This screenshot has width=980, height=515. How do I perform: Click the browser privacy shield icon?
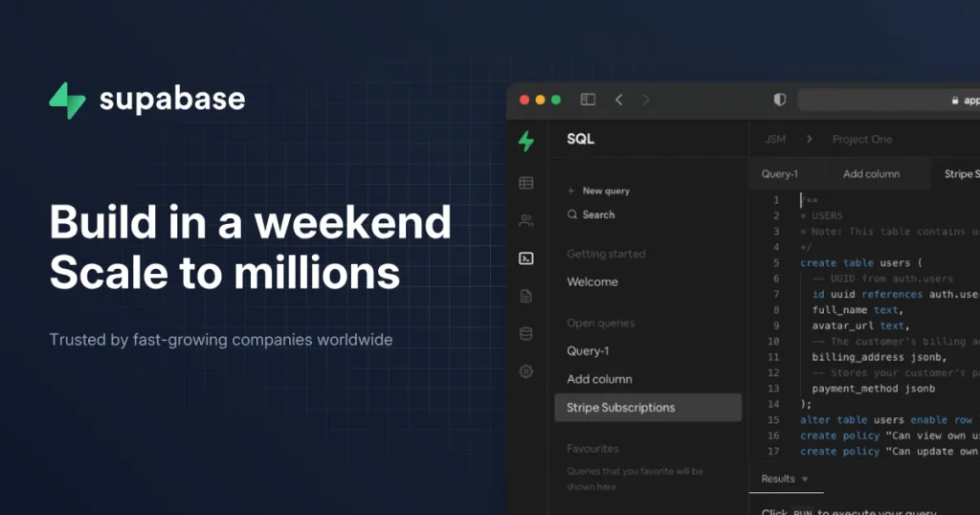coord(779,100)
